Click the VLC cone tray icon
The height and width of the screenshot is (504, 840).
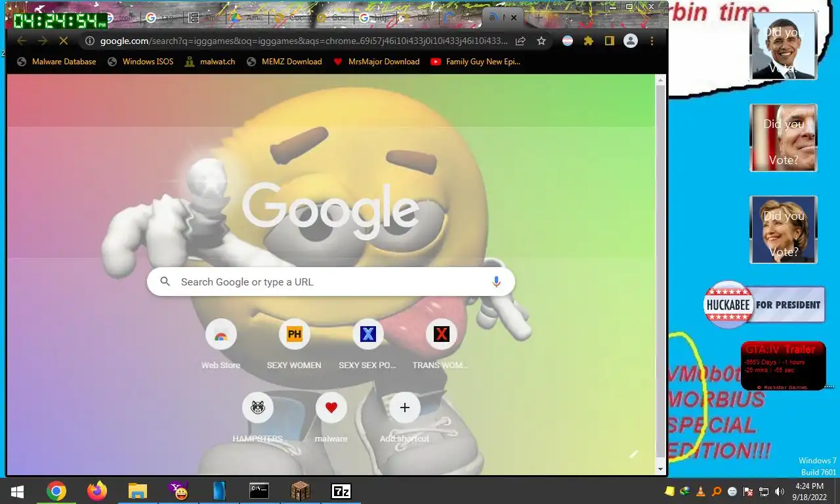click(700, 491)
